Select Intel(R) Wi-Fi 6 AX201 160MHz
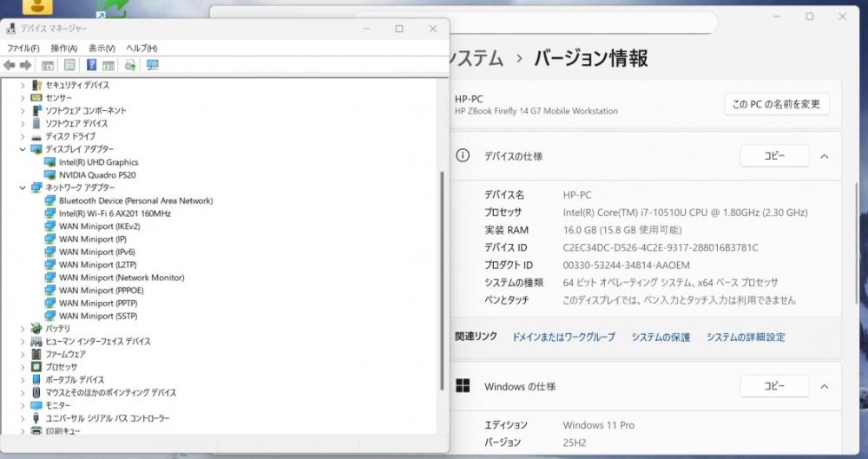868x459 pixels. [x=115, y=213]
